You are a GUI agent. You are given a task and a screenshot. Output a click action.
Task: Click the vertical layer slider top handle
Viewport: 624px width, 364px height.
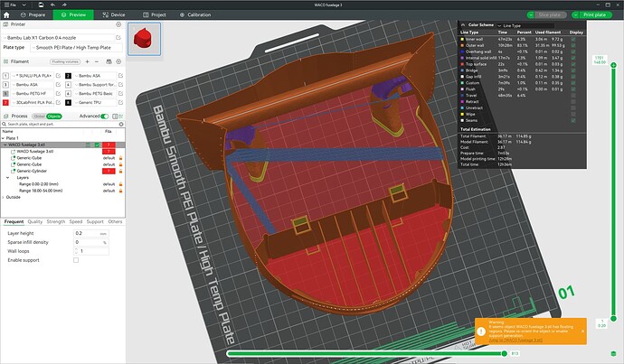613,65
